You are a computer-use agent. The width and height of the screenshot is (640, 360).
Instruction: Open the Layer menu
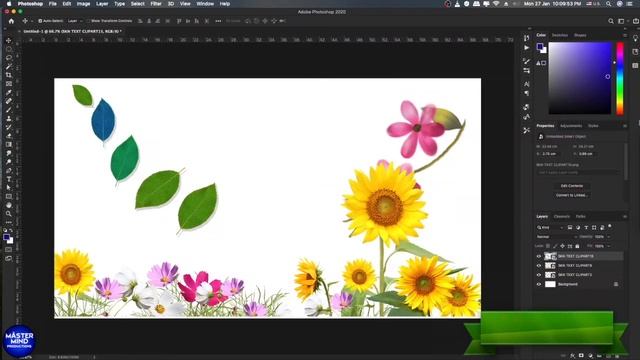tap(102, 4)
